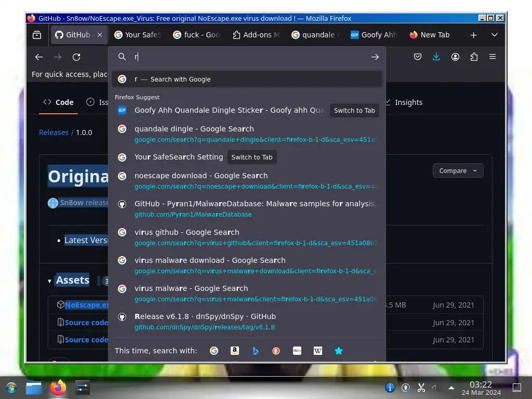Expand hidden system tray icons arrow

[x=451, y=388]
